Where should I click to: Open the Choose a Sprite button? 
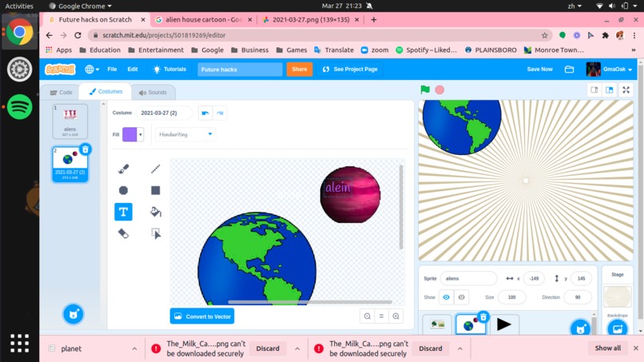(580, 328)
